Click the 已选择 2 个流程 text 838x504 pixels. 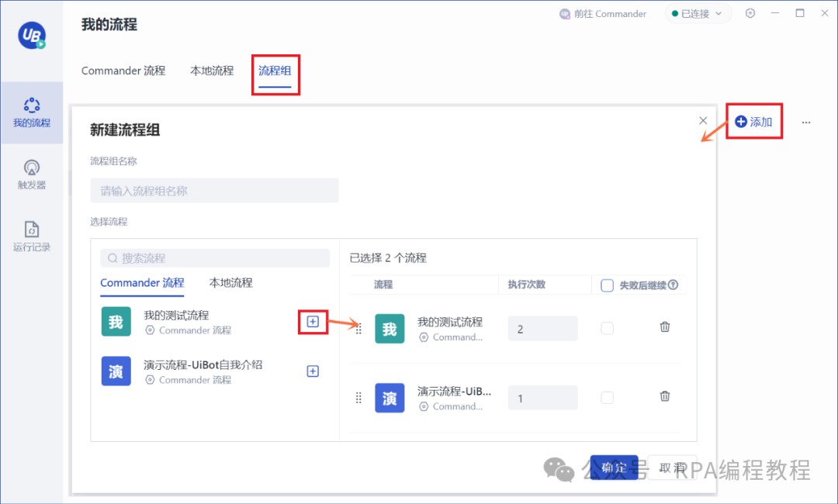click(388, 258)
